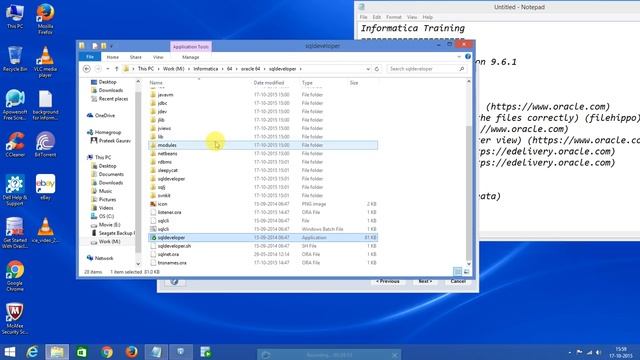Select the sqldeveloper.sh file row
640x360 pixels.
click(263, 246)
